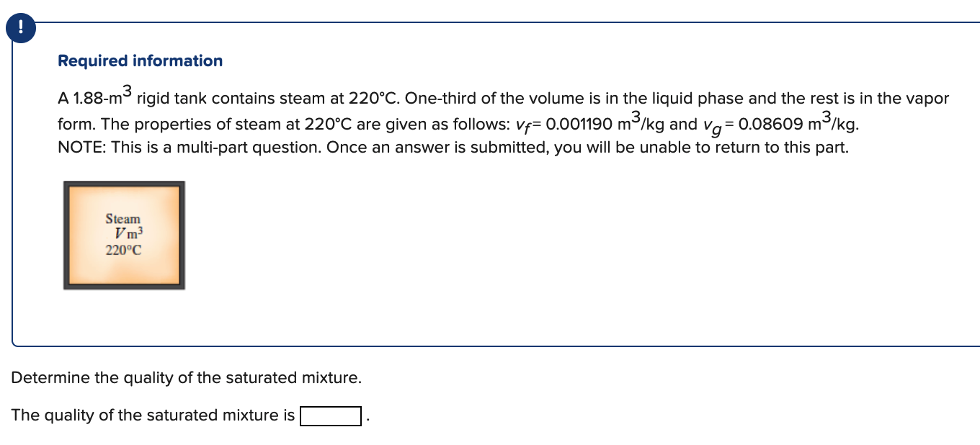980x445 pixels.
Task: Click the top horizontal blue divider line
Action: 504,22
